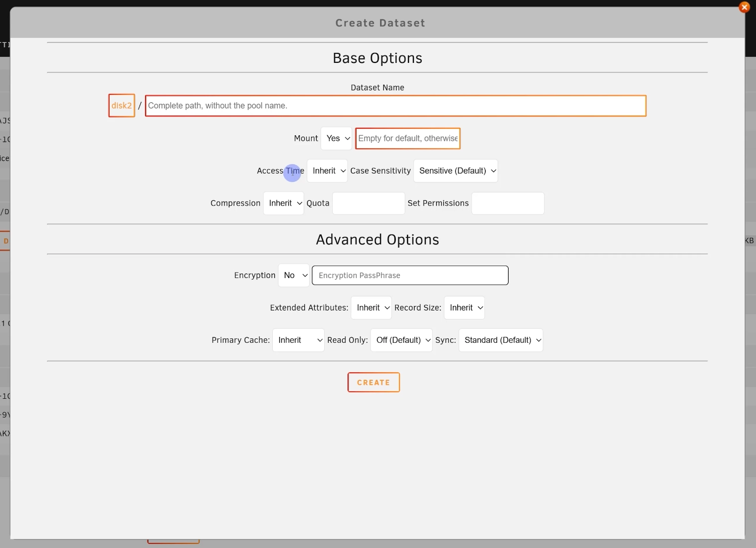Click the CREATE button

pos(374,382)
